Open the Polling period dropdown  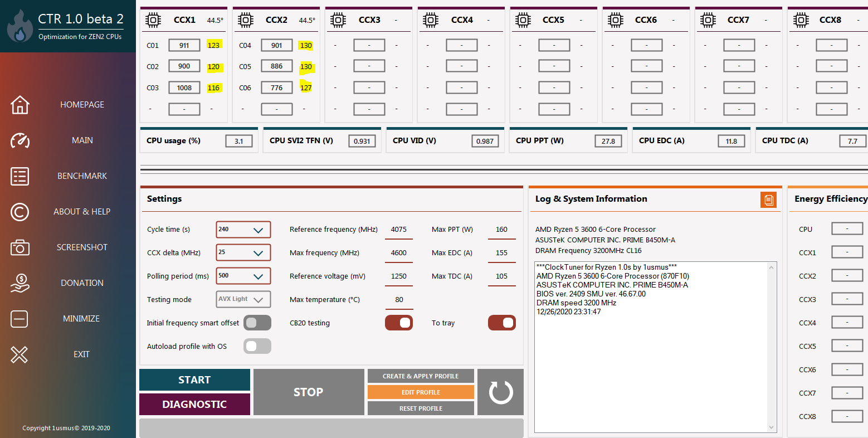pos(243,276)
